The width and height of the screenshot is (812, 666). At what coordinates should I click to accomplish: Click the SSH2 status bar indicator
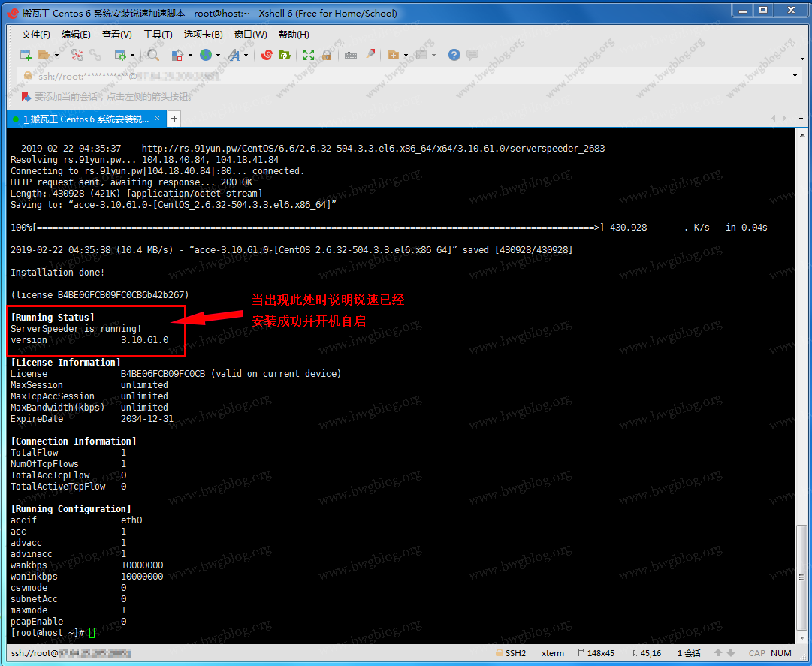click(x=511, y=653)
